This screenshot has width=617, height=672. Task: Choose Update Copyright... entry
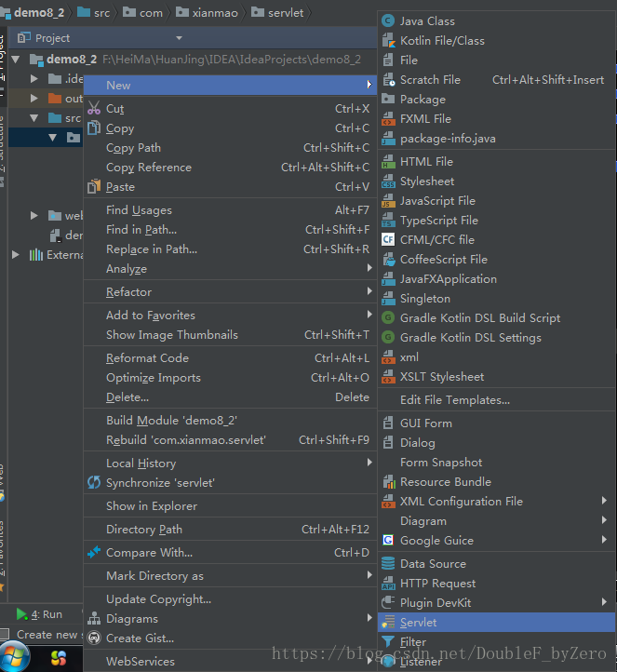[230, 599]
